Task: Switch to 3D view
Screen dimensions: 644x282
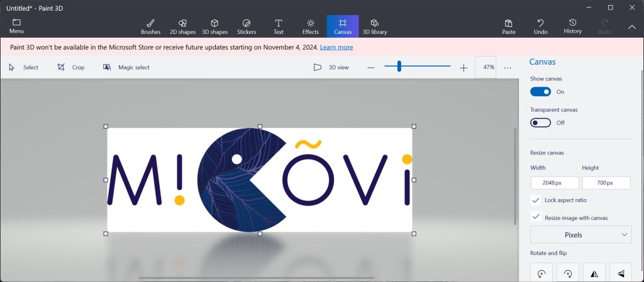Action: [x=331, y=67]
